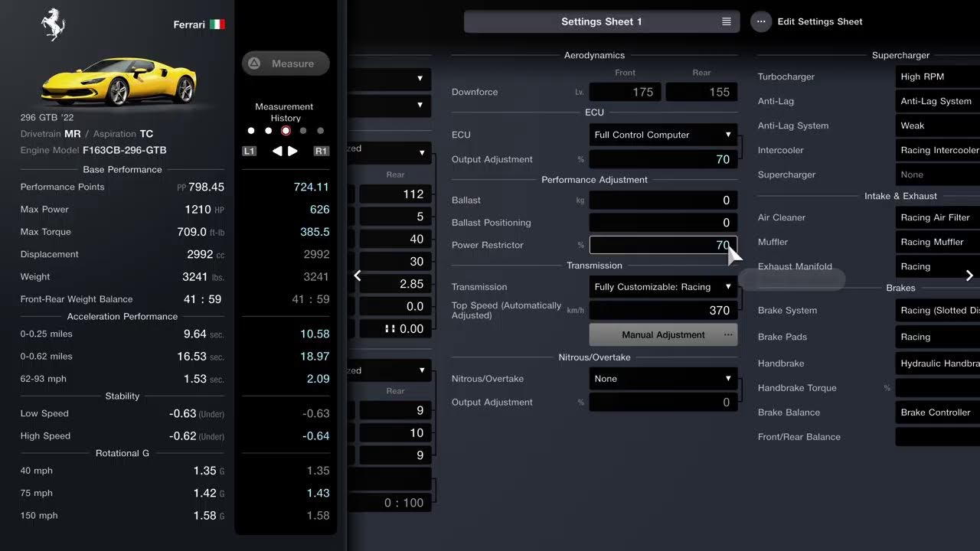Click the Max Power value 1210 HP
The image size is (980, 551).
tap(204, 209)
